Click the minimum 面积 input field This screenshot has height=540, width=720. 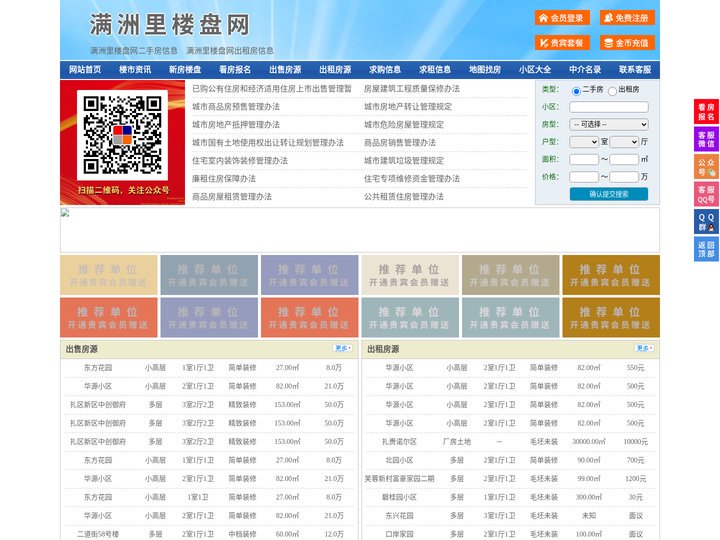click(x=584, y=159)
